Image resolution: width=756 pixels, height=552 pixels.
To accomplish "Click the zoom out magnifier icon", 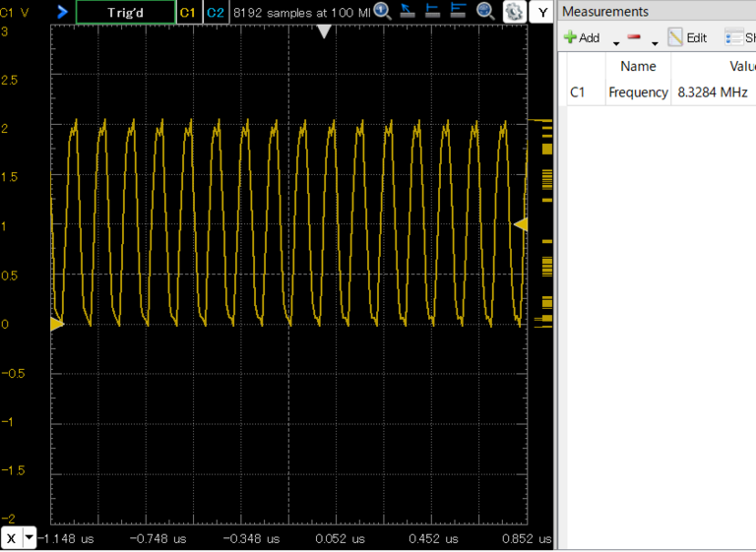I will tap(484, 12).
